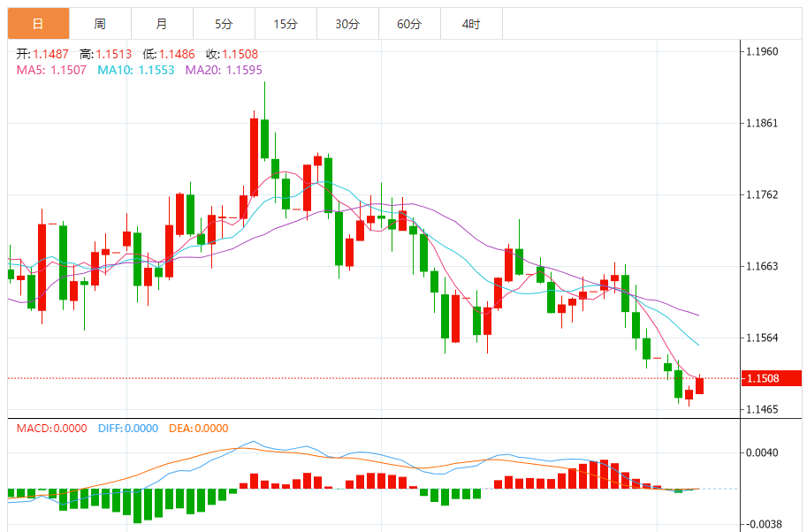Select the 日 daily chart tab

(39, 24)
